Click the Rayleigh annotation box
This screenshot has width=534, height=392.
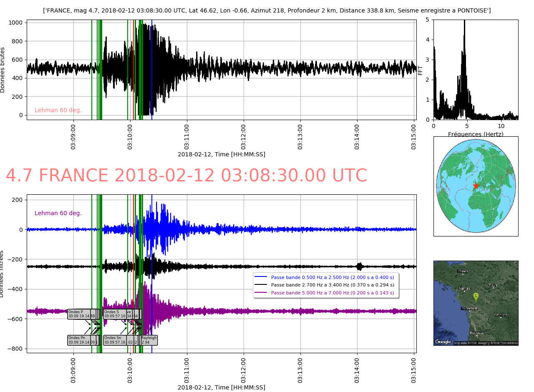149,340
